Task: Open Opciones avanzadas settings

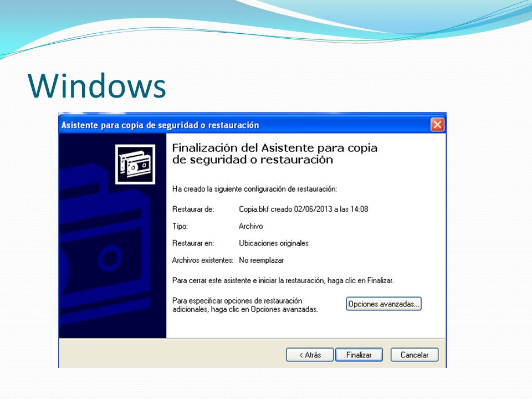Action: tap(383, 304)
